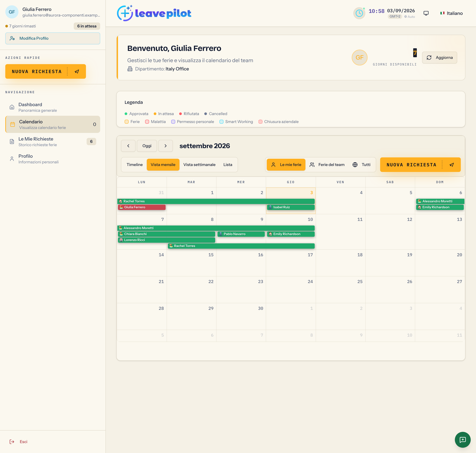Click the paper plane icon in sidebar
Viewport: 476px width, 453px height.
click(77, 71)
